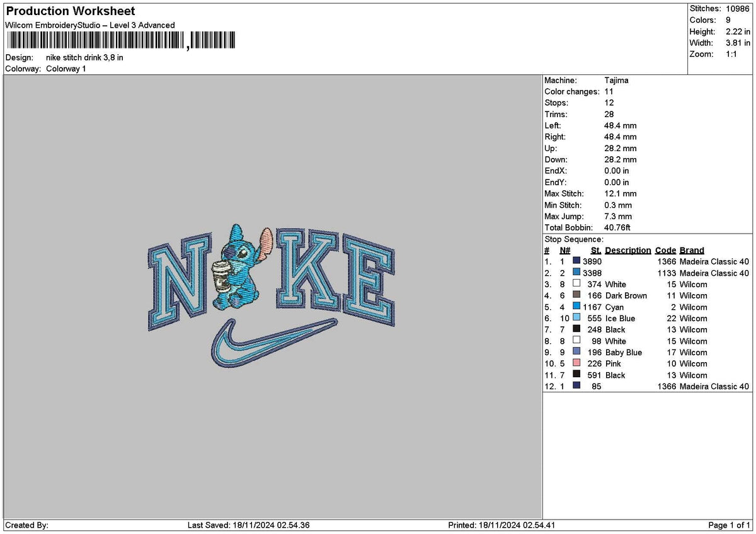Click the 'Ice Blue' description text
756x534 pixels.
point(621,318)
